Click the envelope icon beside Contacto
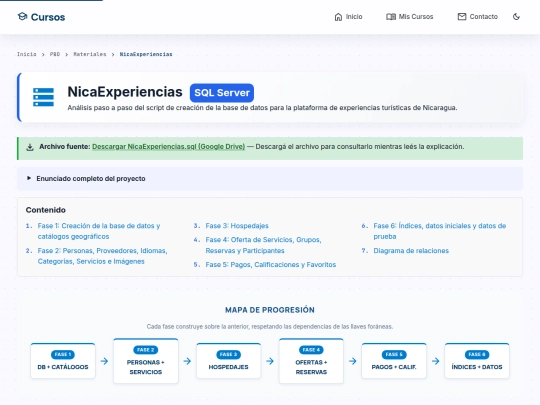The height and width of the screenshot is (405, 540). [462, 17]
